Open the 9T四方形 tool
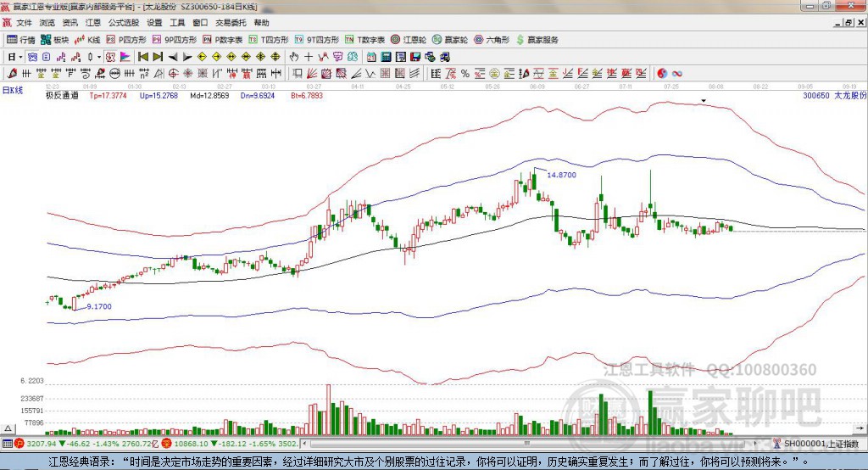 pyautogui.click(x=317, y=40)
